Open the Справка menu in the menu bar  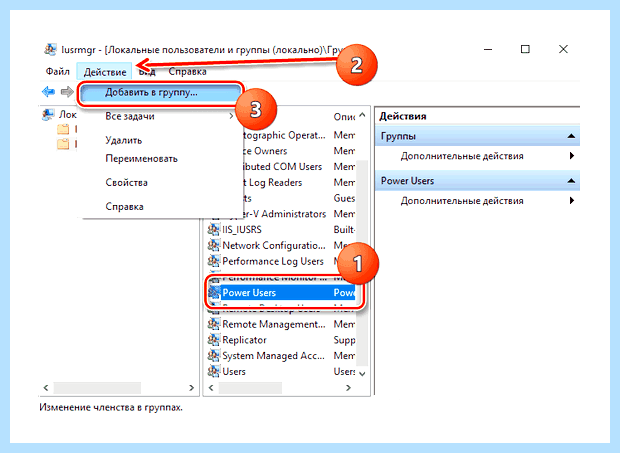(x=187, y=72)
